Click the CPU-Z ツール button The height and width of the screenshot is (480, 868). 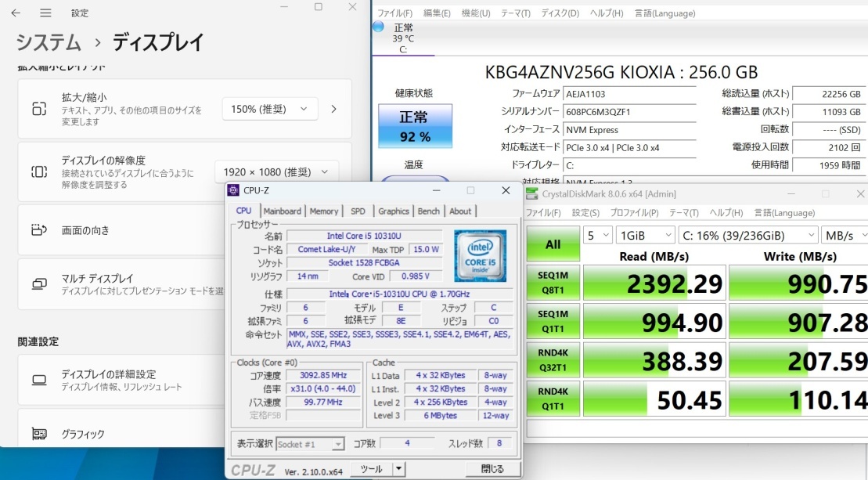click(372, 469)
